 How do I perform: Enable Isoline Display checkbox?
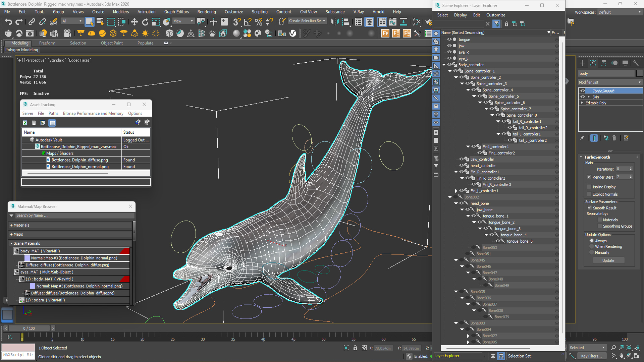[589, 187]
